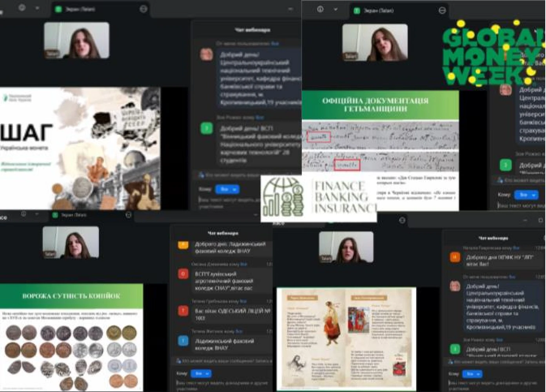Open the 'Все' recipient dropdown under the ШАГ window chat

point(227,189)
